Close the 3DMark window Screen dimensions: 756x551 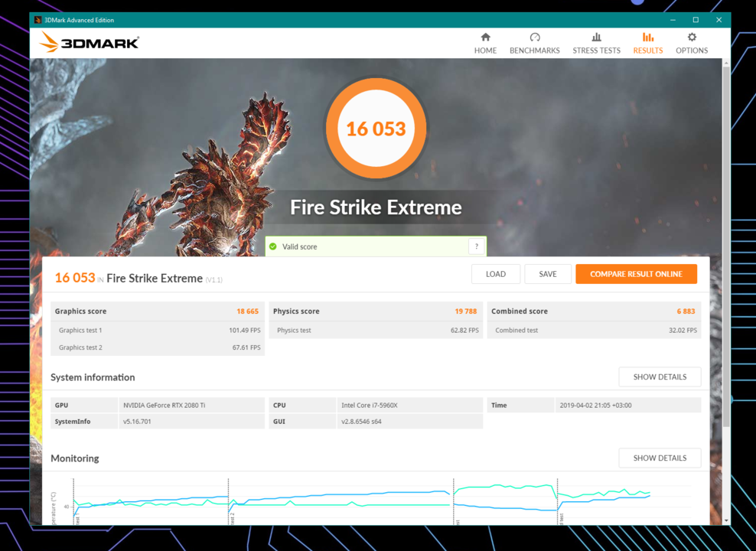[719, 20]
